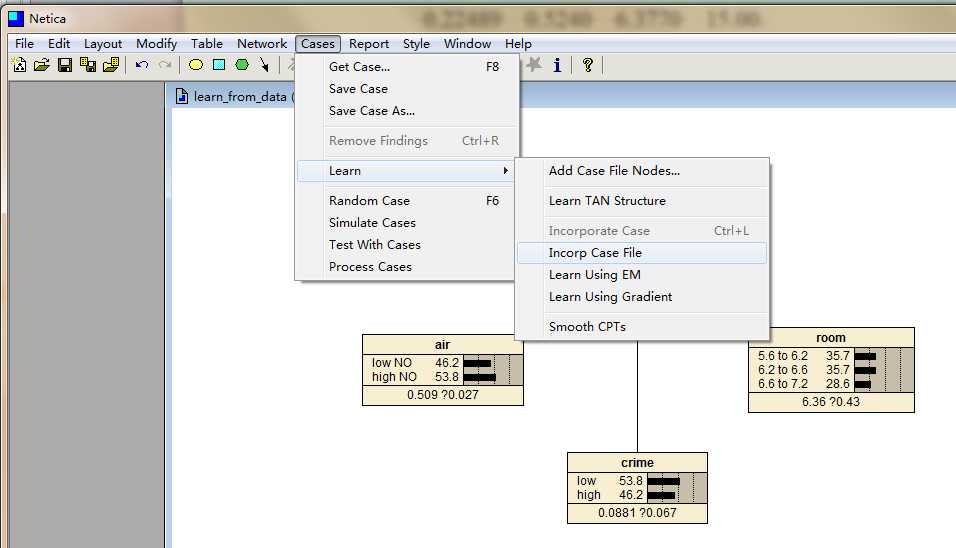Open the Network menu
Viewport: 956px width, 548px height.
262,44
